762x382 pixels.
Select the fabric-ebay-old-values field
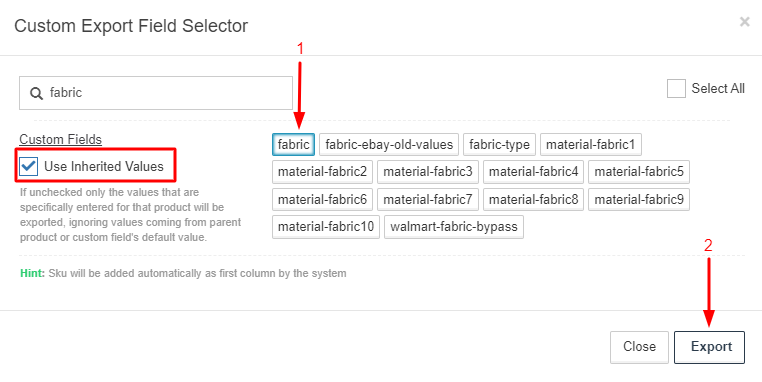click(x=389, y=144)
